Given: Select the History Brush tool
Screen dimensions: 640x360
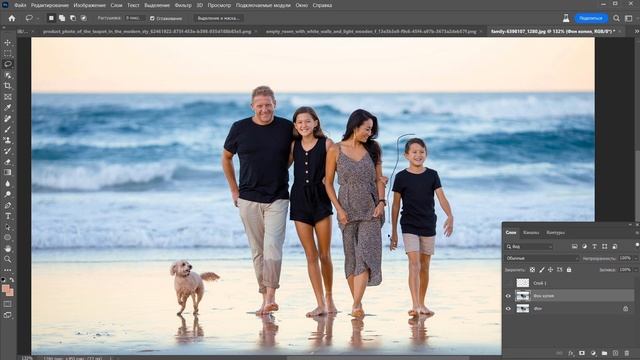Looking at the screenshot, I should click(x=8, y=151).
